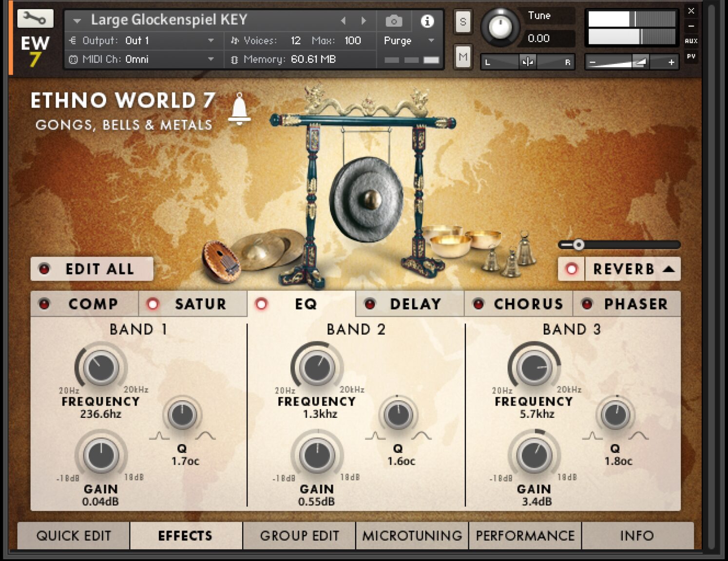
Task: Solo the instrument with S button
Action: (463, 22)
